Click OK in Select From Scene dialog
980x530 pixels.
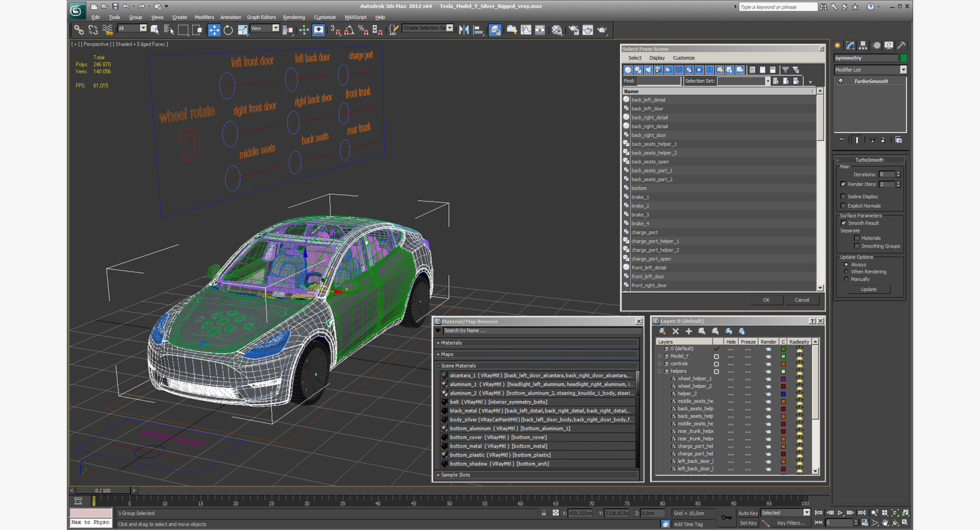pyautogui.click(x=766, y=299)
